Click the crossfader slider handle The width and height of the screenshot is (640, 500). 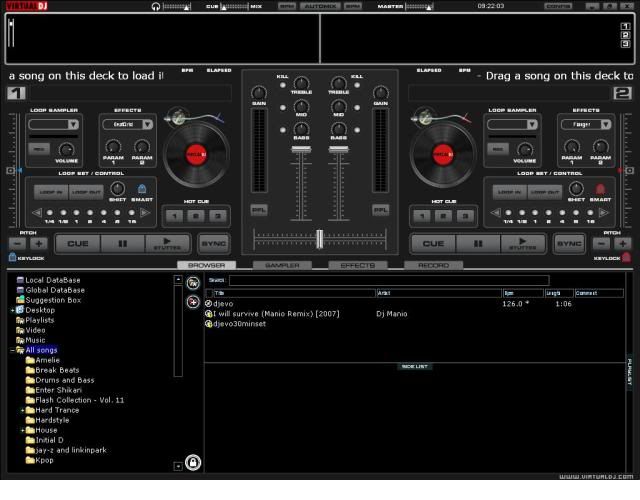point(319,238)
